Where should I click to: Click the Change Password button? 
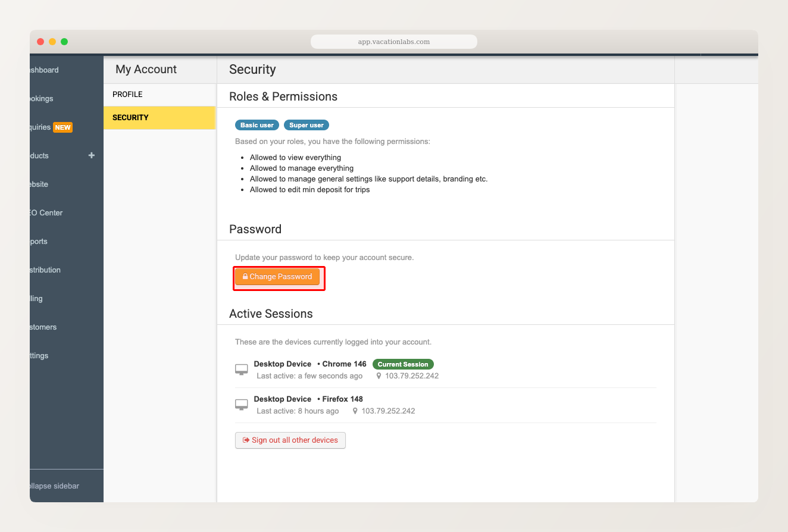pyautogui.click(x=279, y=276)
